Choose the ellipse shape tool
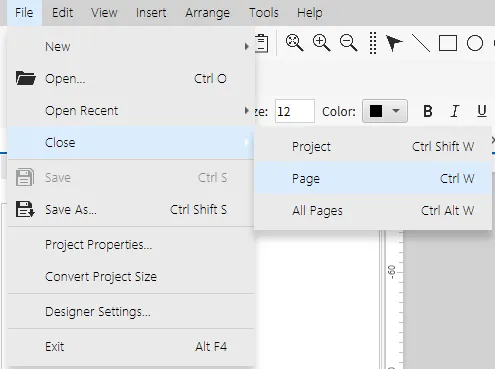This screenshot has width=495, height=369. (x=475, y=43)
